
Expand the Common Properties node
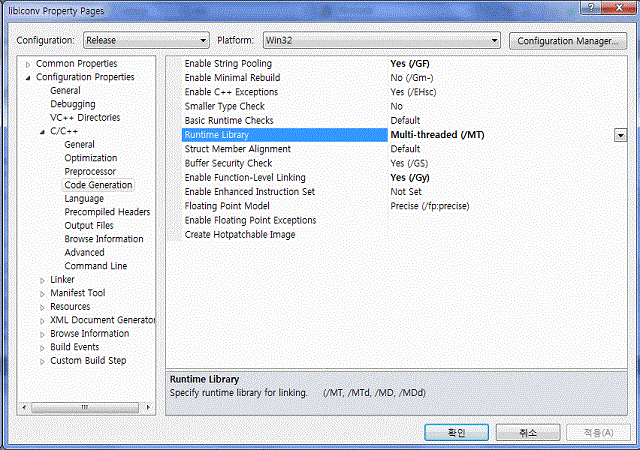[x=28, y=64]
